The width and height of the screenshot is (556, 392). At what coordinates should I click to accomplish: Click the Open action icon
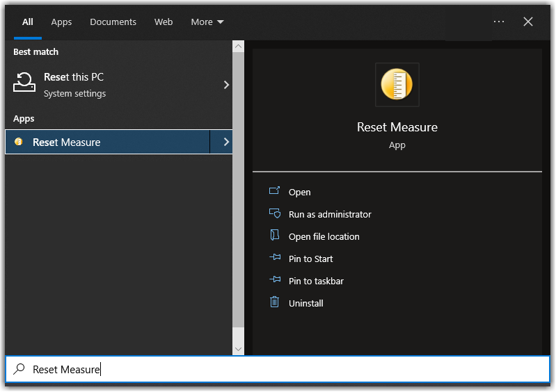[274, 191]
